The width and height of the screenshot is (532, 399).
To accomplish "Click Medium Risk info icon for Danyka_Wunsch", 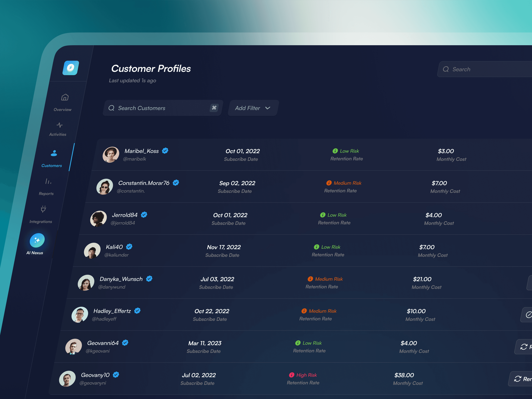I will tap(310, 279).
